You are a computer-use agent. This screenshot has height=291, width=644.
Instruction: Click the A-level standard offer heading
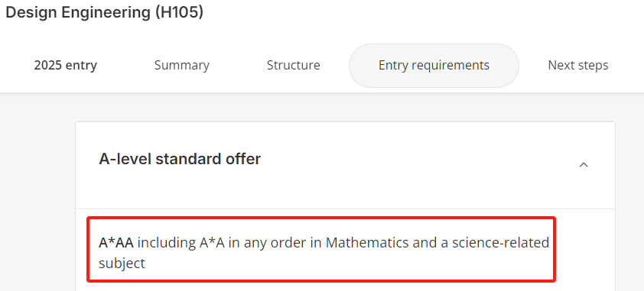pos(180,159)
